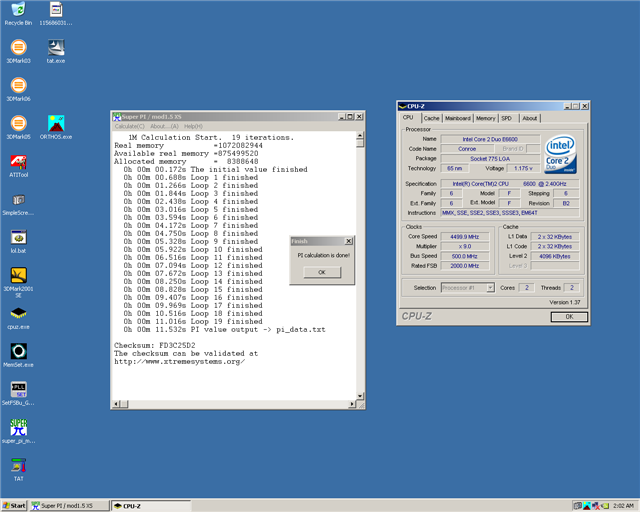Open the super_pi_mod desktop icon
640x512 pixels.
(18, 427)
